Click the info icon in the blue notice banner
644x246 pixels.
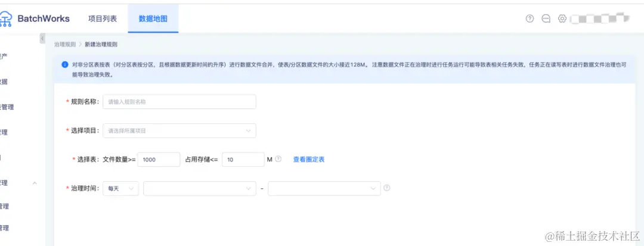tap(65, 65)
